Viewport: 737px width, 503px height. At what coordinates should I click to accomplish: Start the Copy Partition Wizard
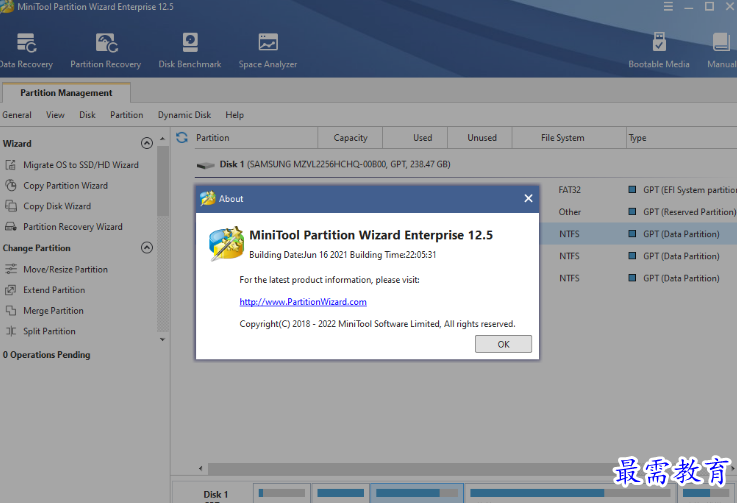tap(65, 186)
